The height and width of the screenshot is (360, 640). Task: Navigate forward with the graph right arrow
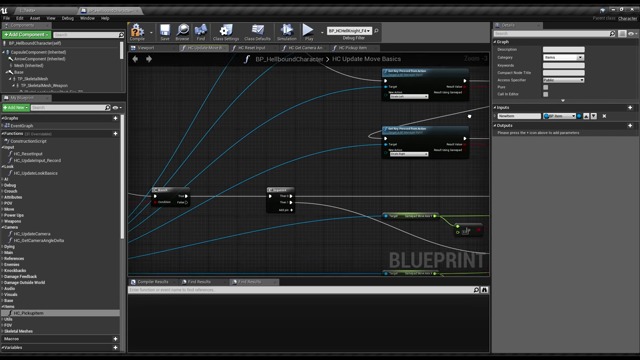point(149,59)
